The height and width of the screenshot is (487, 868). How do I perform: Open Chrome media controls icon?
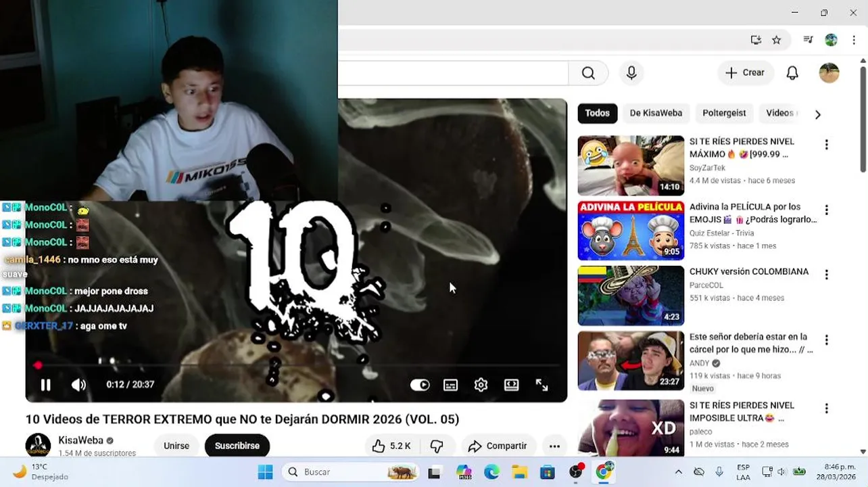coord(808,40)
